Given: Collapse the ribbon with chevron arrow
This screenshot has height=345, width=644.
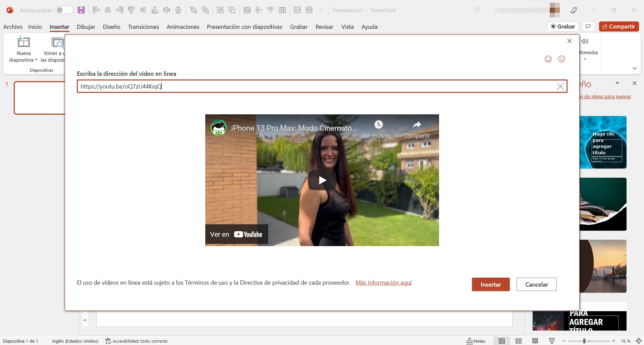Looking at the screenshot, I should coord(635,68).
